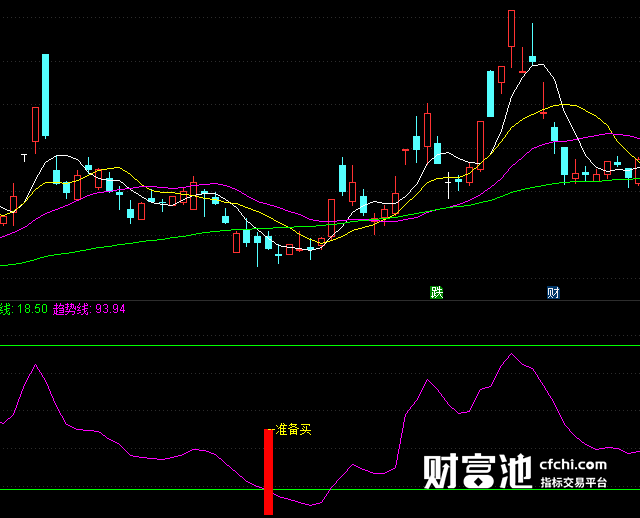Select the 准备买 signal label
The height and width of the screenshot is (518, 640).
pos(293,429)
